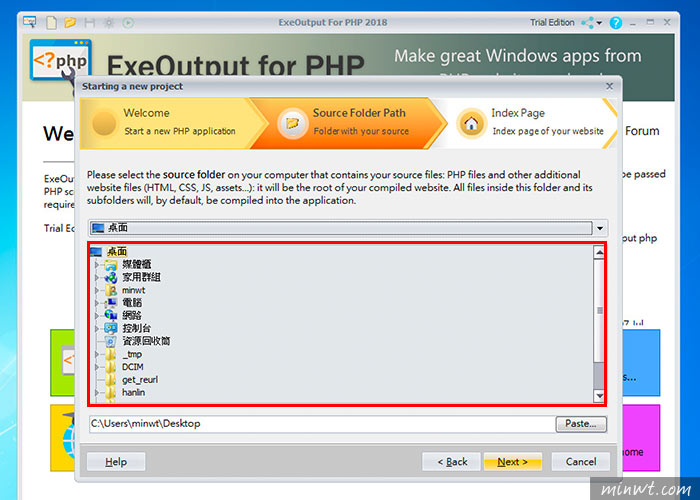Click the yellow globe tile in main window

pos(62,438)
